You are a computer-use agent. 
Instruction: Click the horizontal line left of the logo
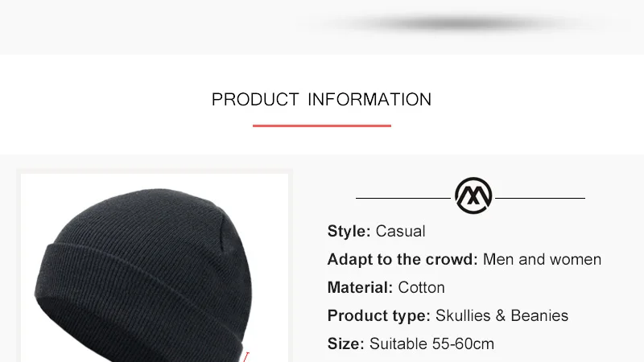(x=403, y=198)
